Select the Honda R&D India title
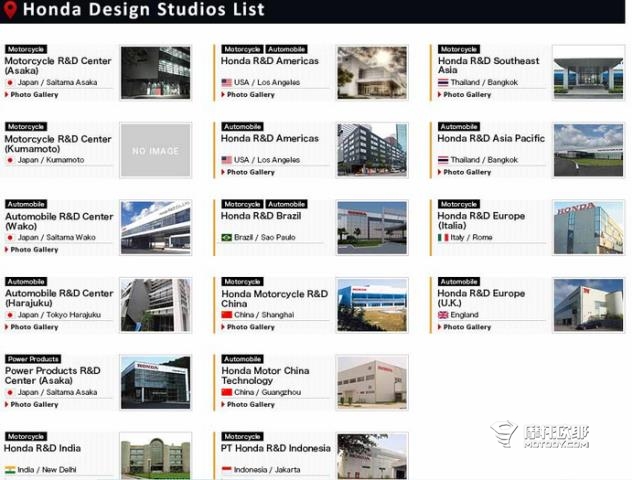Image resolution: width=633 pixels, height=480 pixels. (x=42, y=448)
